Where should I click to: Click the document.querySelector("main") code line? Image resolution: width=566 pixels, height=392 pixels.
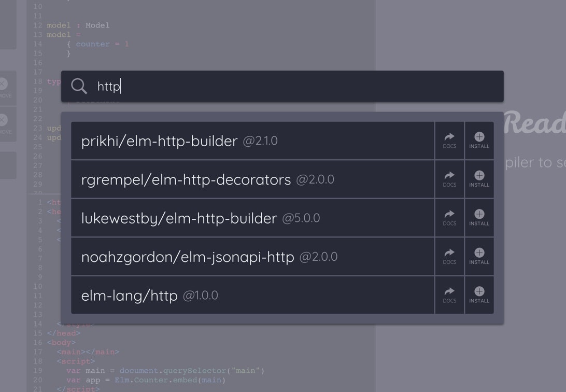[x=165, y=371]
